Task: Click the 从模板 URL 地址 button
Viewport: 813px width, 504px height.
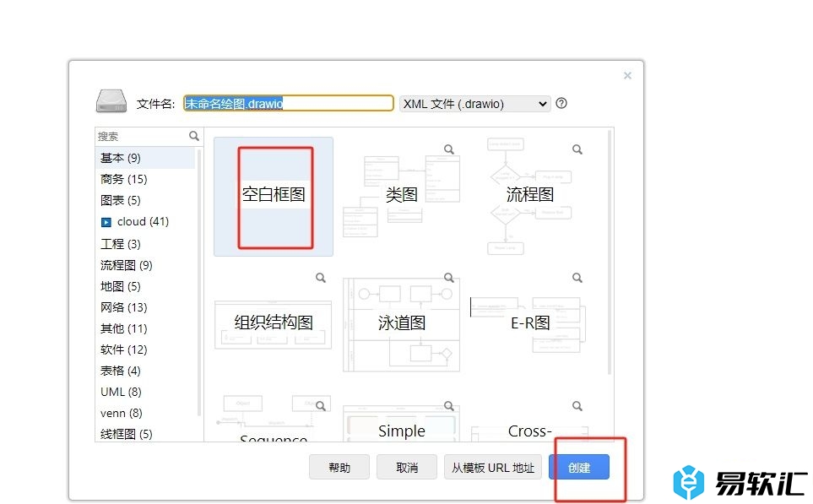Action: (492, 468)
